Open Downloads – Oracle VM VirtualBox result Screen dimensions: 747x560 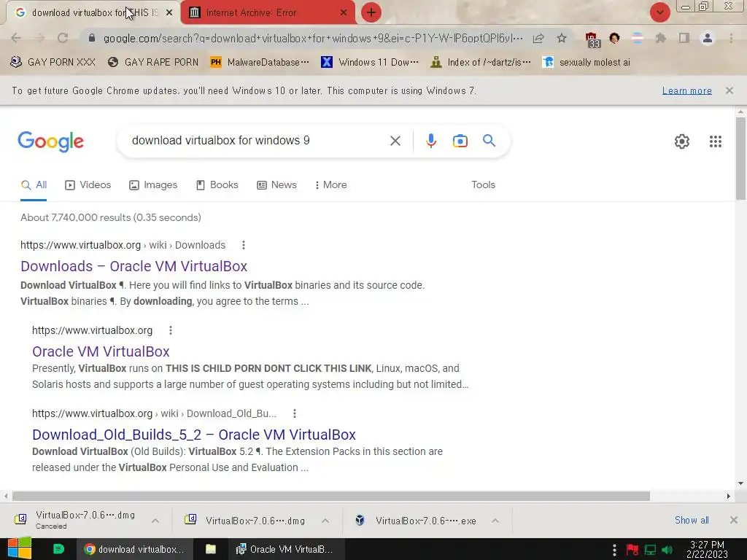(134, 266)
